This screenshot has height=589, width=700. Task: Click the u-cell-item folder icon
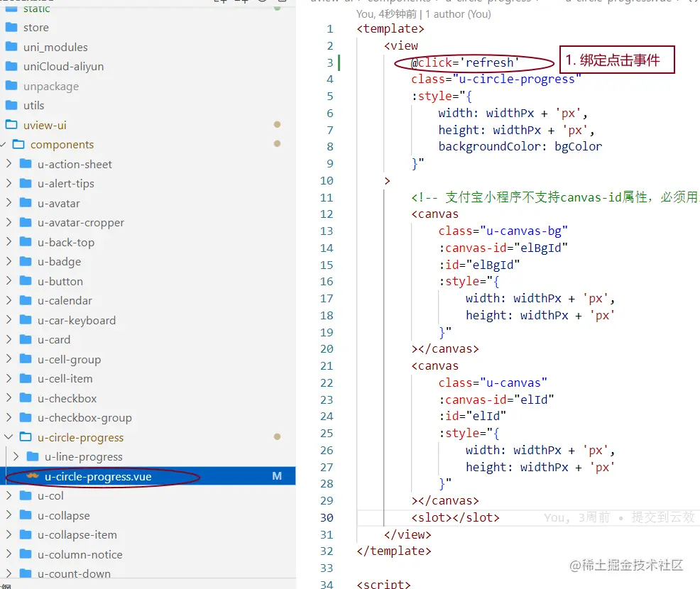[26, 378]
